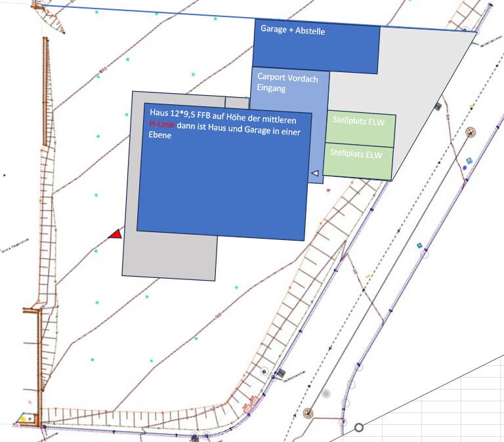This screenshot has height=442, width=504.
Task: Click the brown crossed-circle symbol near the bottom
Action: 308,414
